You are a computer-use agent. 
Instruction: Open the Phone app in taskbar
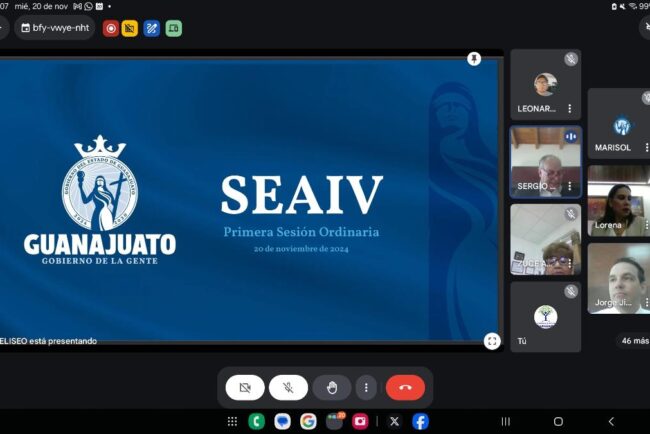[x=257, y=422]
